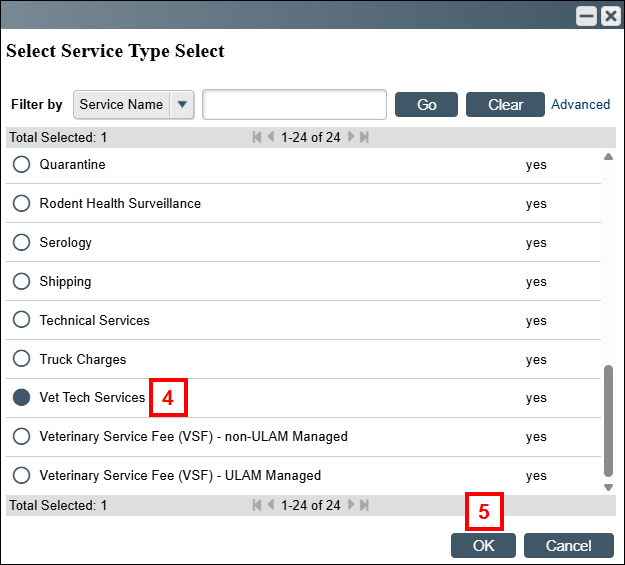Viewport: 625px width, 565px height.
Task: Open the Service Name filter dropdown
Action: tap(134, 104)
